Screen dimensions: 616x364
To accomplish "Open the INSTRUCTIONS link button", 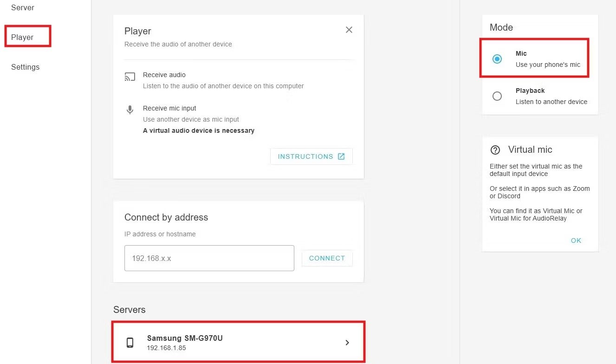I will 305,156.
